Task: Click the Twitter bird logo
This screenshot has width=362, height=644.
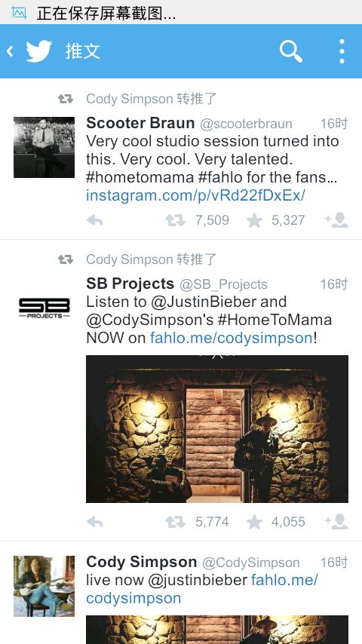Action: click(x=39, y=51)
